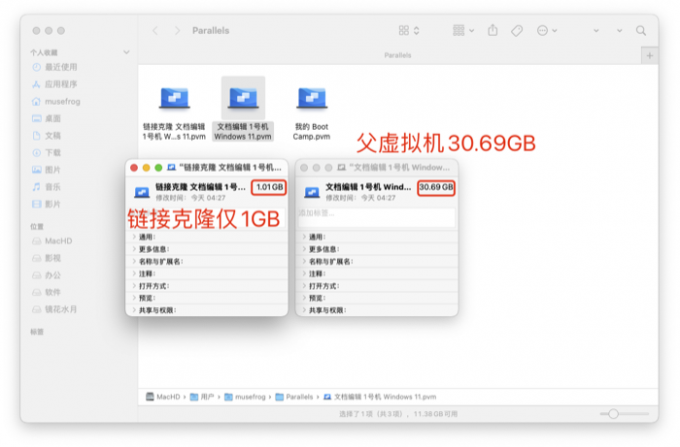Click the 1.01 GB size value
This screenshot has height=447, width=680.
[x=269, y=187]
